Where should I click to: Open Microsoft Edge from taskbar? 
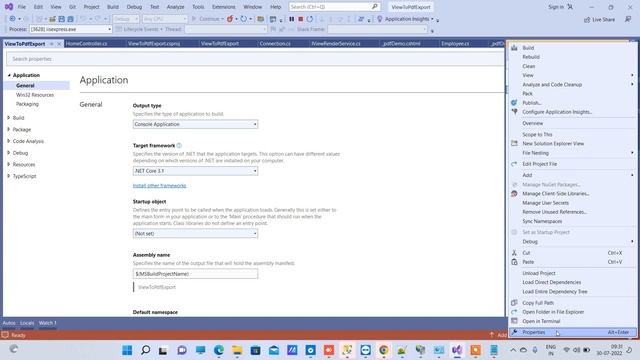click(219, 350)
